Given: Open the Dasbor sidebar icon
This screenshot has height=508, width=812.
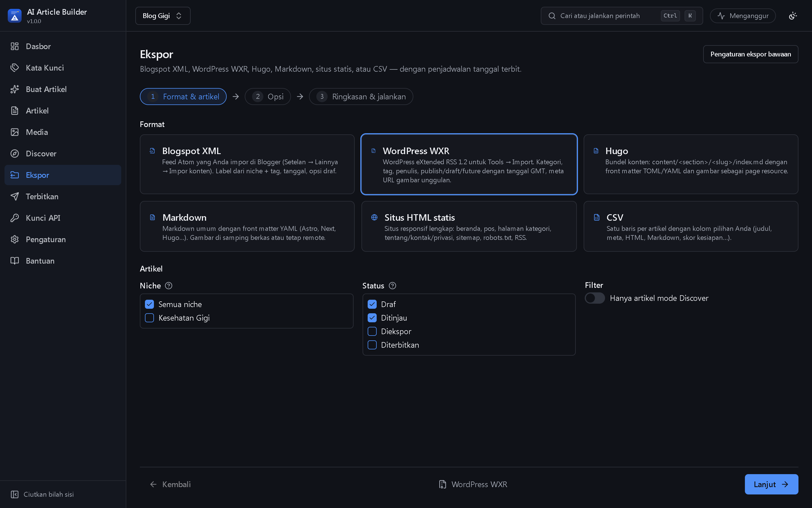Looking at the screenshot, I should [14, 46].
